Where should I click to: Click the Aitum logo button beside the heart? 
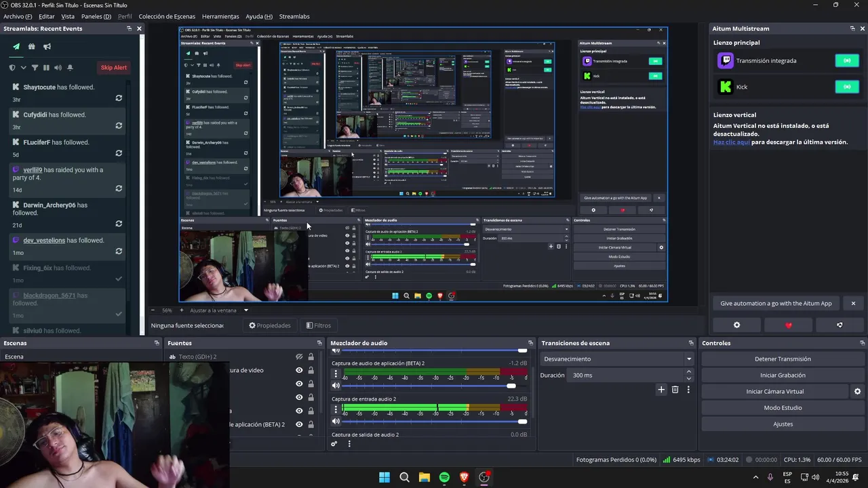[840, 325]
